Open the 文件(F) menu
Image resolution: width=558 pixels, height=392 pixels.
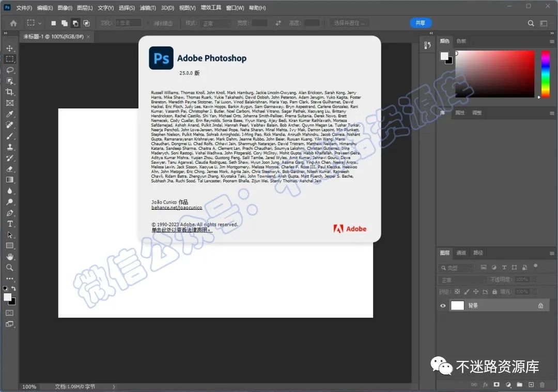[x=24, y=8]
